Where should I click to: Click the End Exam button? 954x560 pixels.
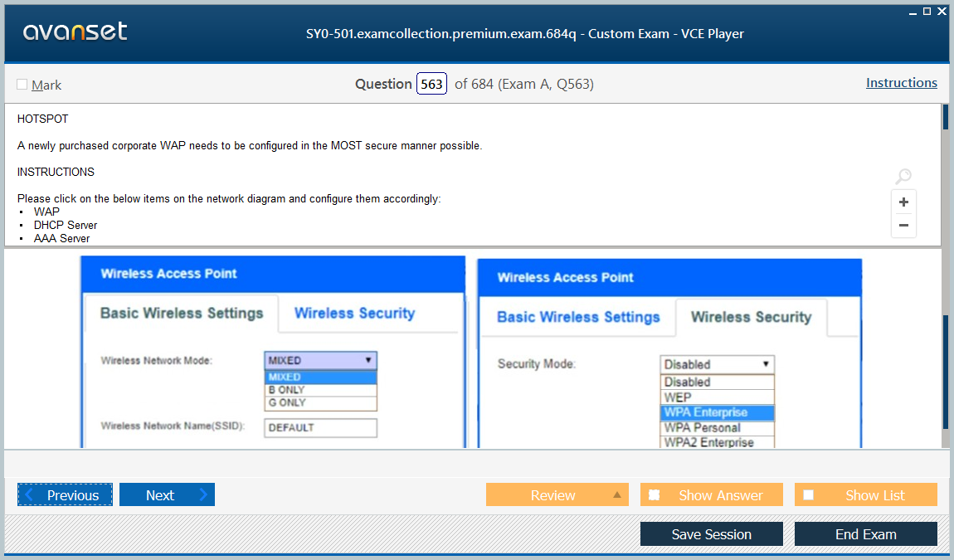[865, 534]
